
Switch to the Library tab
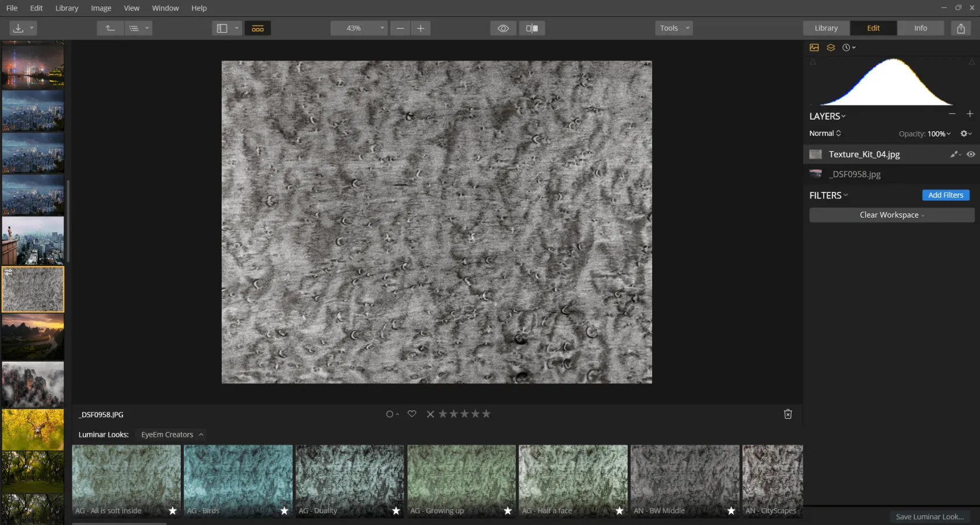click(826, 28)
